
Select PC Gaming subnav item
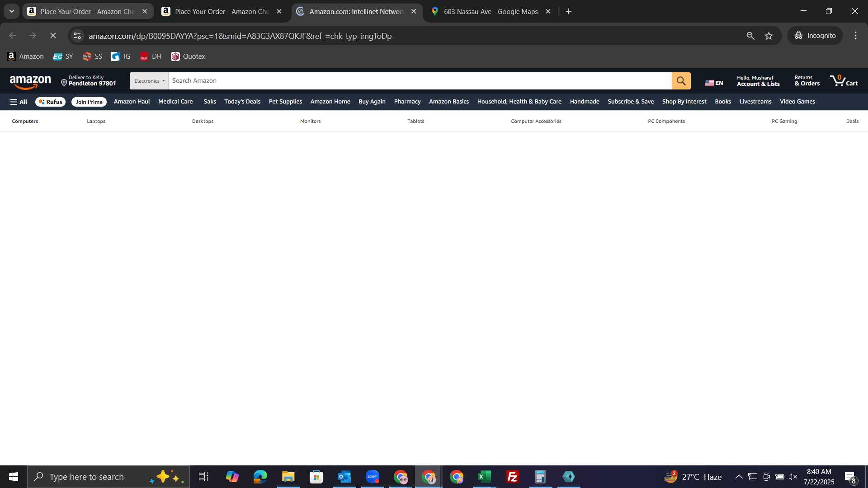point(784,121)
